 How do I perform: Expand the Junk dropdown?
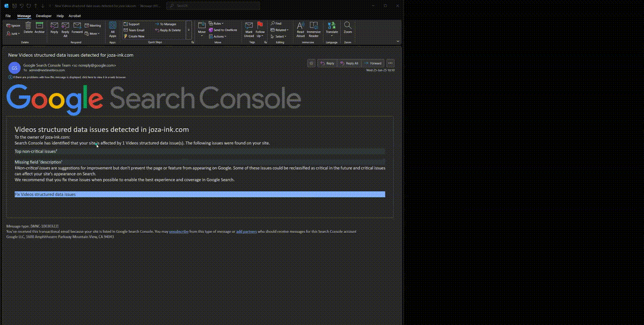(x=14, y=33)
